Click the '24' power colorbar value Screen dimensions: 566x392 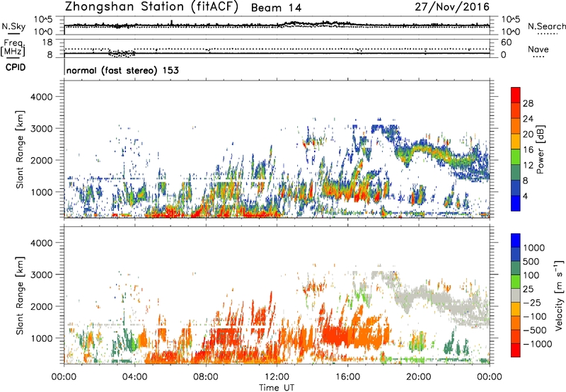click(528, 119)
